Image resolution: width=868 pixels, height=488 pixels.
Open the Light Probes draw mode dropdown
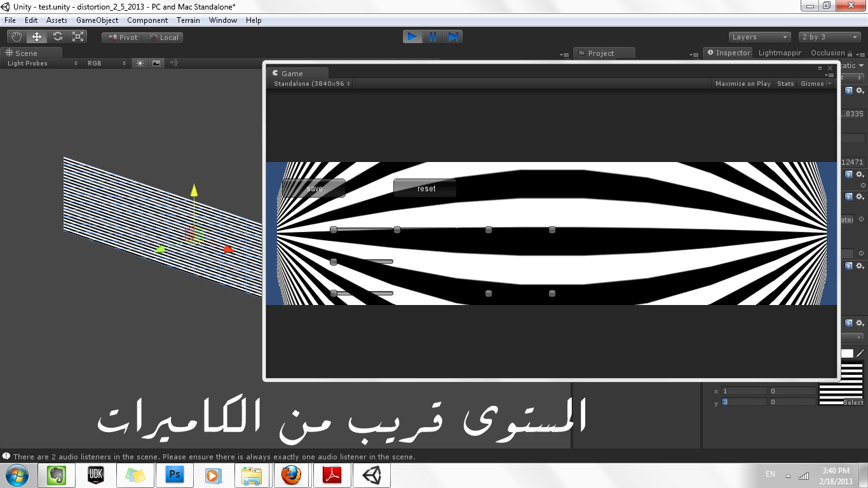coord(43,64)
